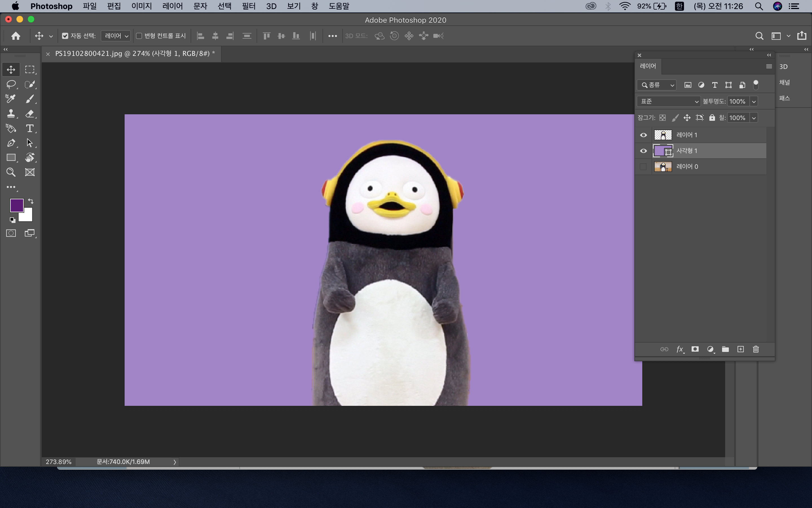
Task: Expand the 칠 fill slider arrow
Action: point(754,118)
